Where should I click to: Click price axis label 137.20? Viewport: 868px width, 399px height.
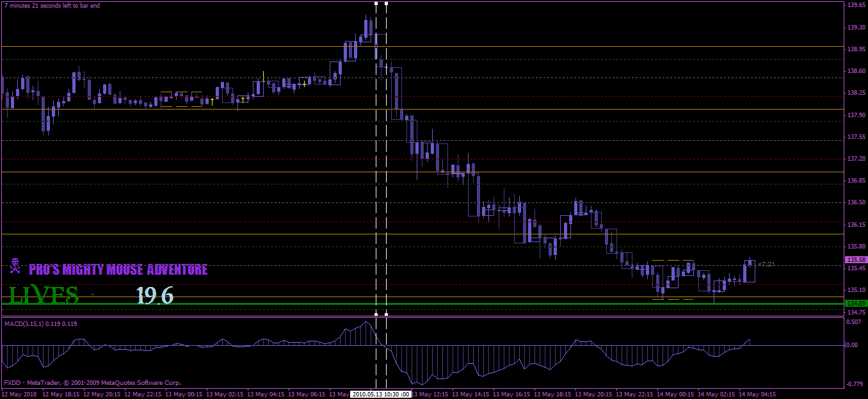click(856, 159)
